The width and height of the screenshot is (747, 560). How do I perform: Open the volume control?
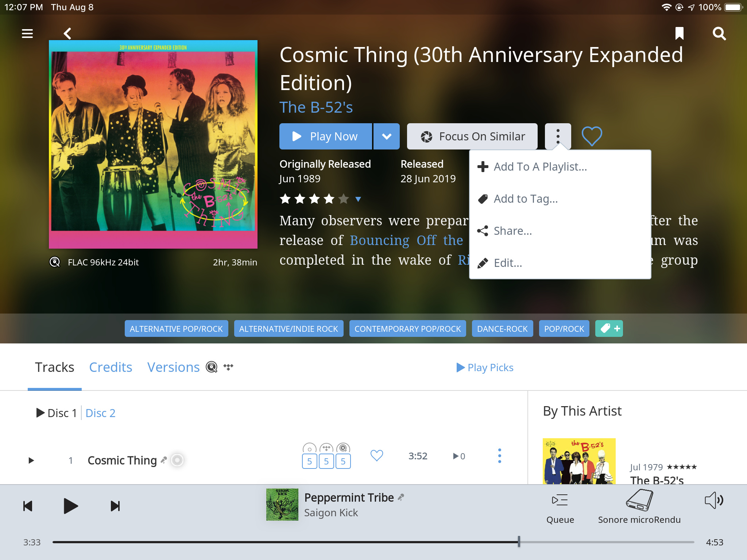point(714,500)
